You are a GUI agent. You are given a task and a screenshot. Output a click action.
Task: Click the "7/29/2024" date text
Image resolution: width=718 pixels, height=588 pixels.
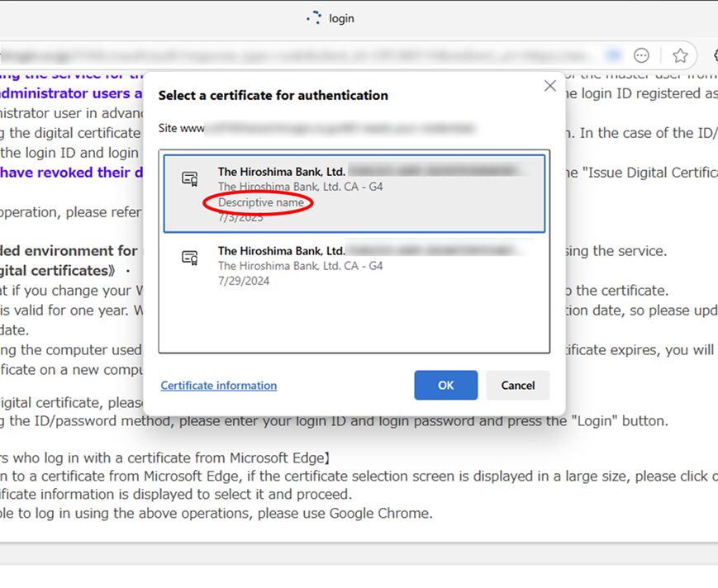[244, 281]
